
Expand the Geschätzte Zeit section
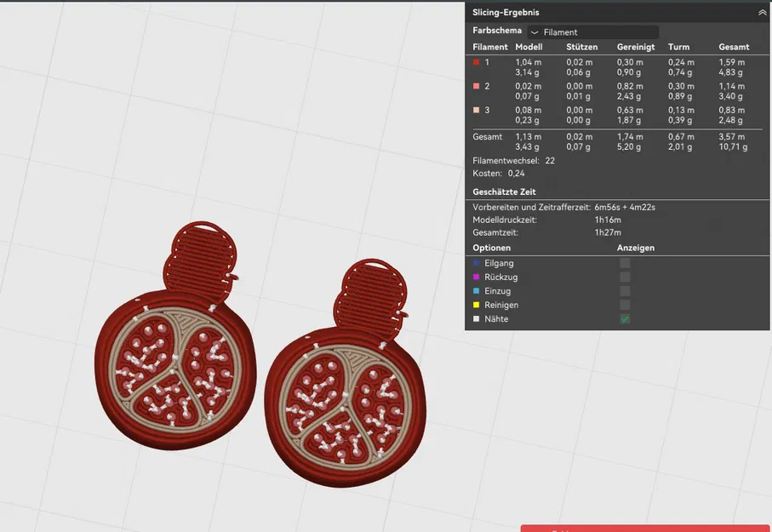click(x=502, y=192)
